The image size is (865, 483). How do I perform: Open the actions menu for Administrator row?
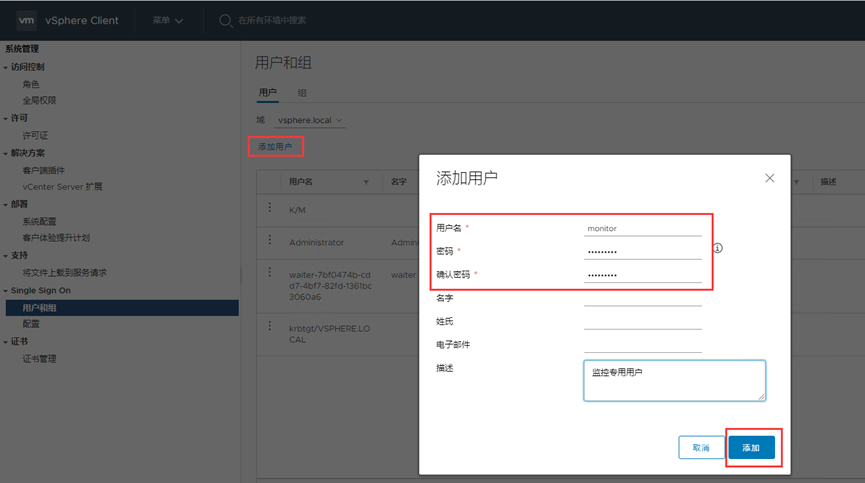[x=270, y=240]
